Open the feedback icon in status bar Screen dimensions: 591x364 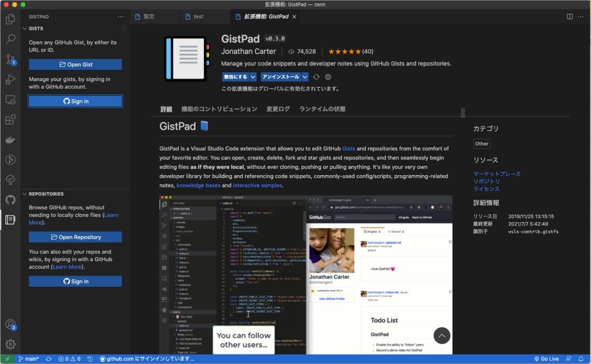[568, 359]
